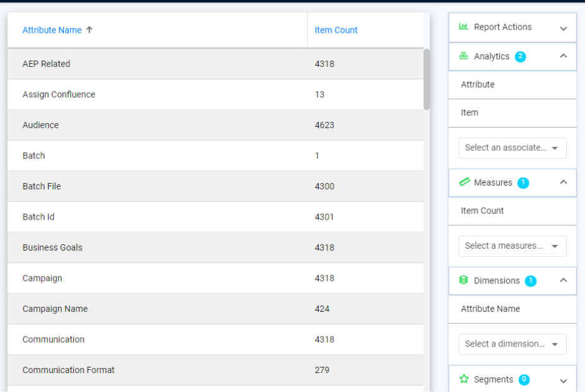Image resolution: width=585 pixels, height=392 pixels.
Task: Collapse the Dimensions section
Action: pyautogui.click(x=564, y=280)
